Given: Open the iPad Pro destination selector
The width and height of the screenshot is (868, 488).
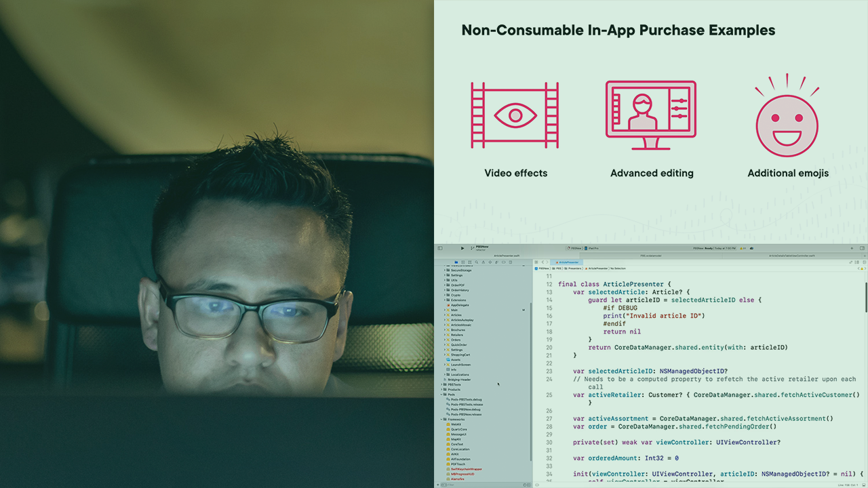Looking at the screenshot, I should [x=589, y=249].
